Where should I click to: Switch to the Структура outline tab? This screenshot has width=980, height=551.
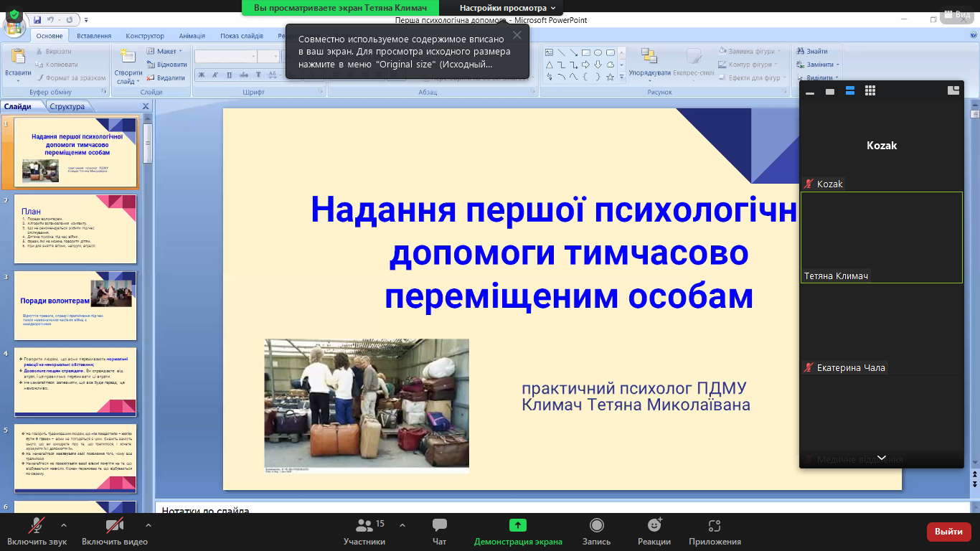pyautogui.click(x=67, y=107)
